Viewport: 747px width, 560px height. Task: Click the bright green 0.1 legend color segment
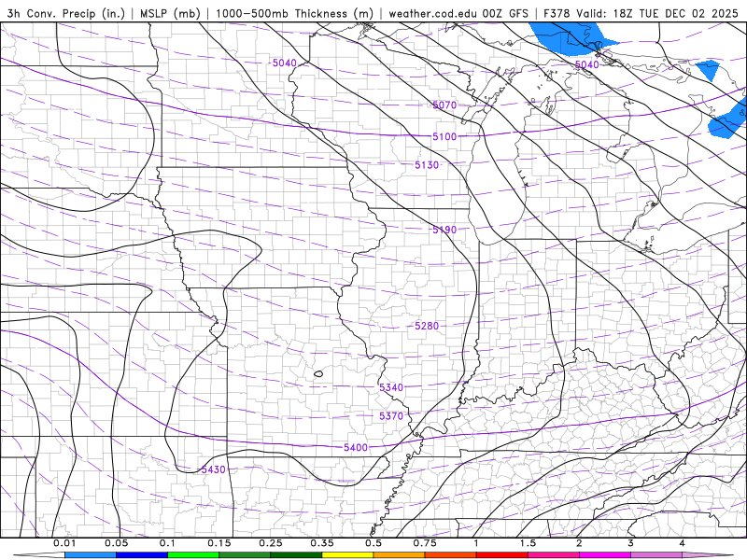193,555
